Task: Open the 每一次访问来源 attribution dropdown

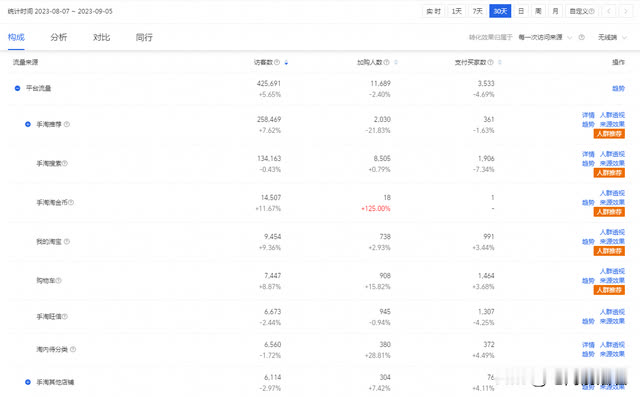Action: pyautogui.click(x=545, y=37)
